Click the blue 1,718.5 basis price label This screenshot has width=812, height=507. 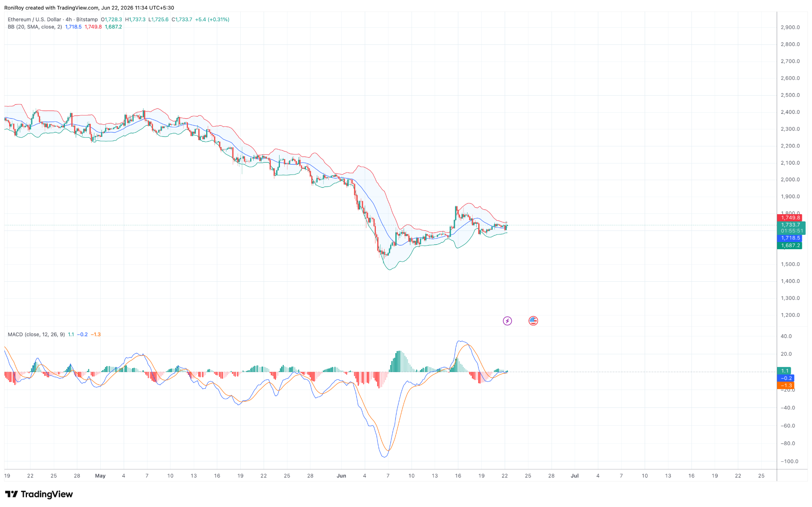(790, 238)
